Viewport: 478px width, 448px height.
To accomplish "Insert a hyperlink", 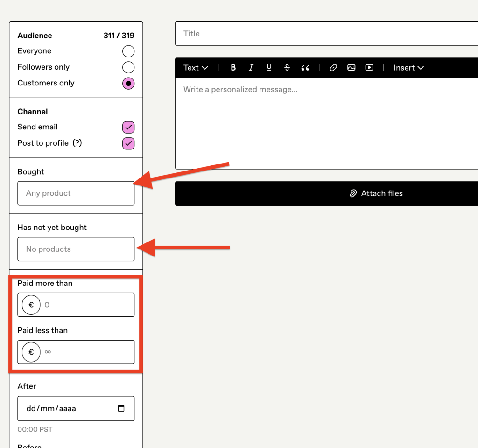I will 333,68.
